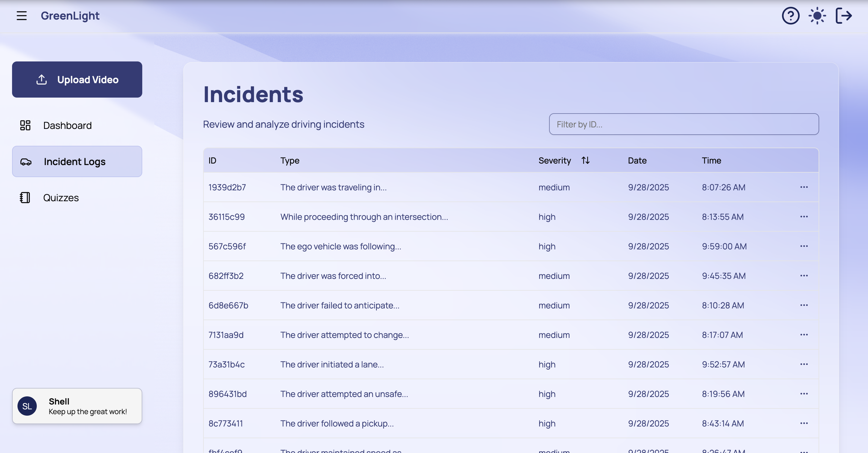Select incident row 896431bd
868x453 pixels.
coord(344,394)
